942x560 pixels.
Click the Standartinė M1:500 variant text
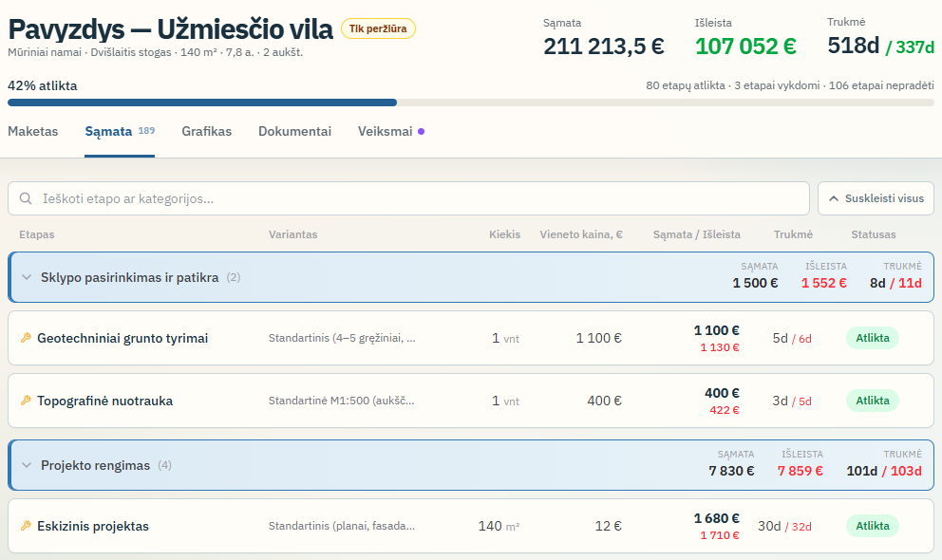[341, 401]
